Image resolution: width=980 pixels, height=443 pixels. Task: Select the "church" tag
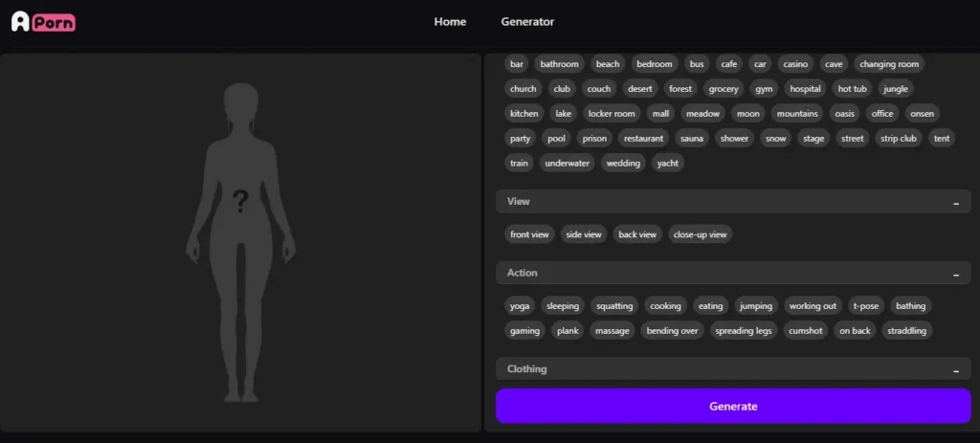tap(523, 89)
